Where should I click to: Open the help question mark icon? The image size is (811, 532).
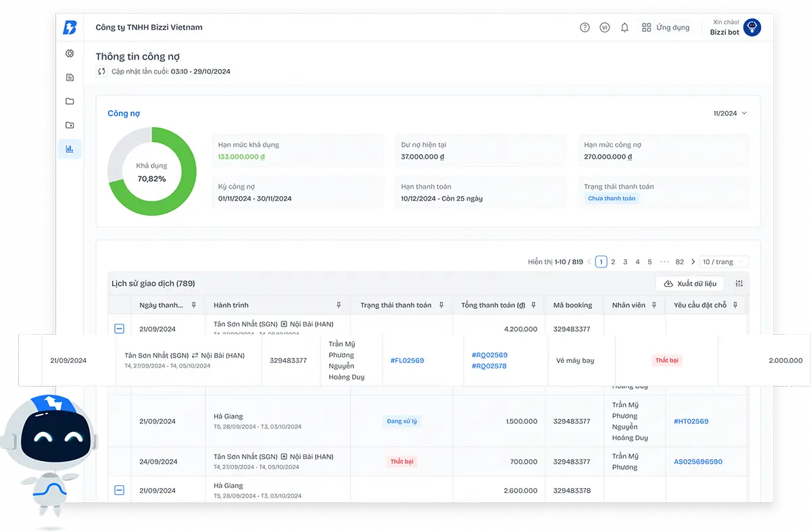click(x=585, y=28)
